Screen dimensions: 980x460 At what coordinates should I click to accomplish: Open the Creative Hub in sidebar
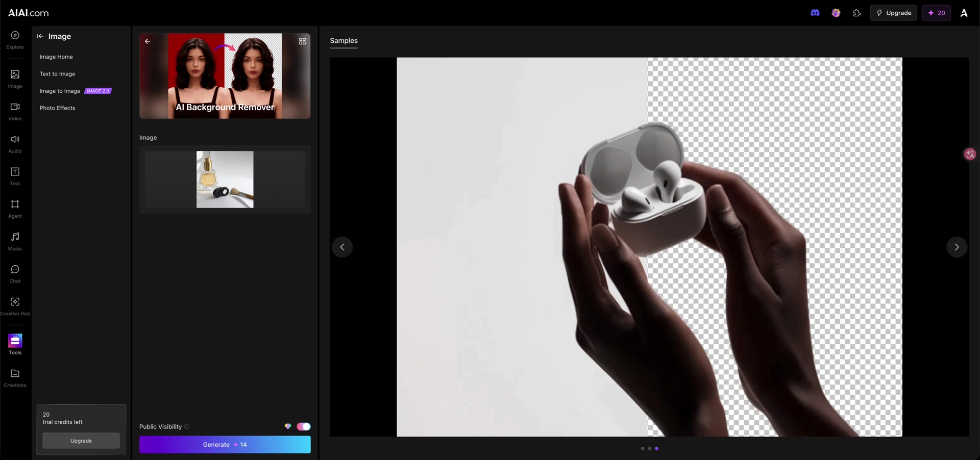15,306
